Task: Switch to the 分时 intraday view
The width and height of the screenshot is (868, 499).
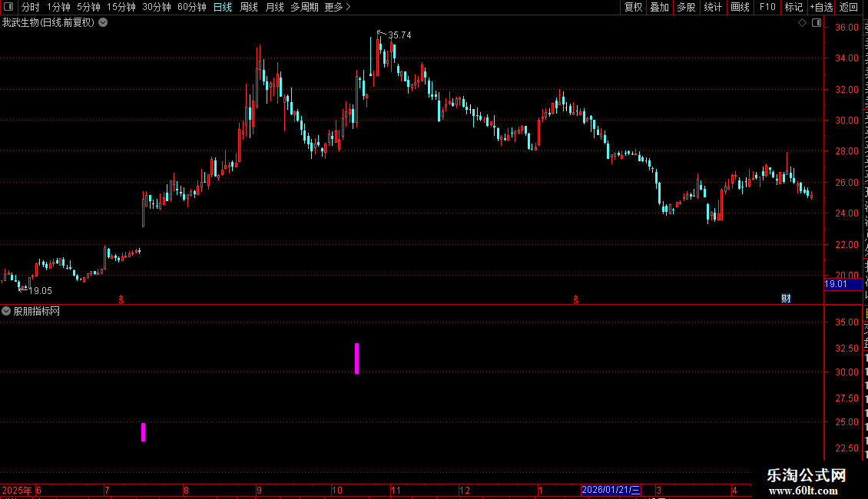Action: [x=31, y=7]
